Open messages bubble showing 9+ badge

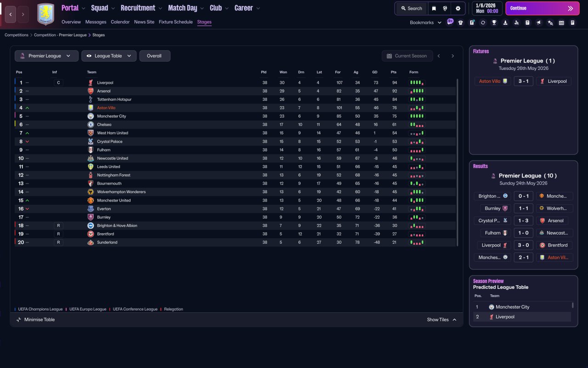pos(450,22)
